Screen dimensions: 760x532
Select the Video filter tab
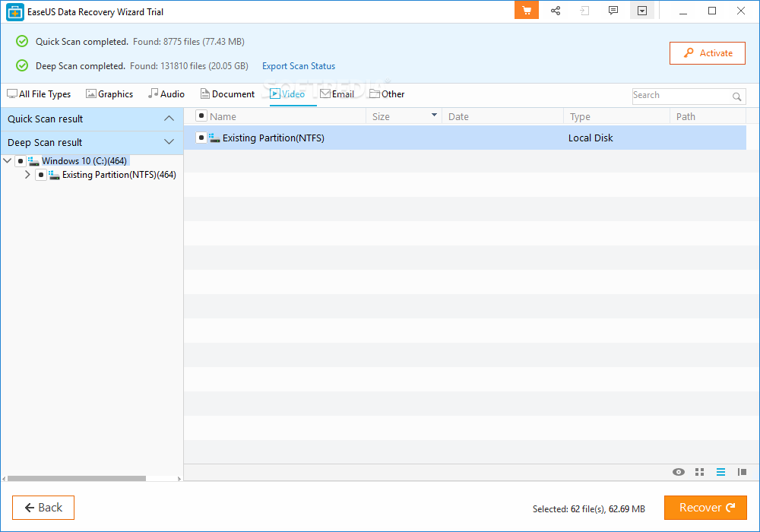click(287, 94)
